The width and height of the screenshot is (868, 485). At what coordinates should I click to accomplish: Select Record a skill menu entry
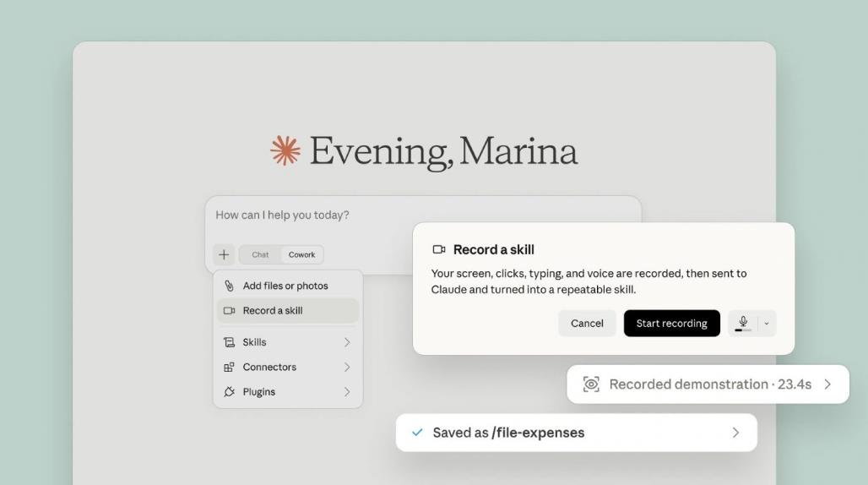[x=288, y=311]
